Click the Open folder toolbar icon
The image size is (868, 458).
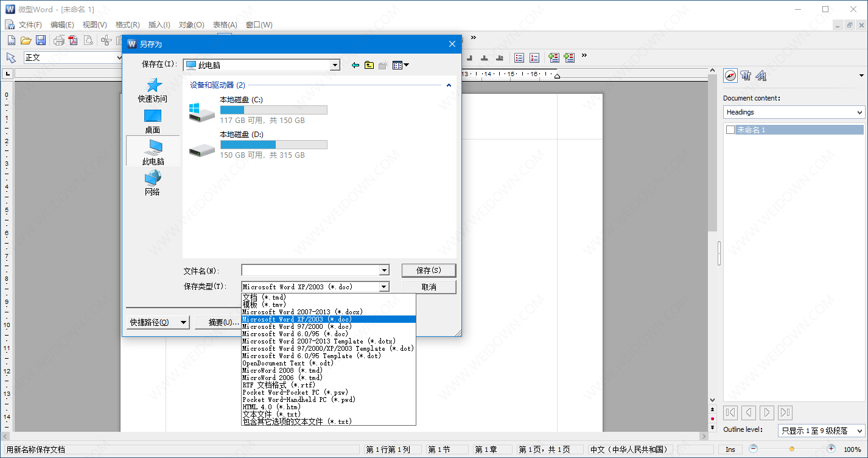tap(26, 41)
